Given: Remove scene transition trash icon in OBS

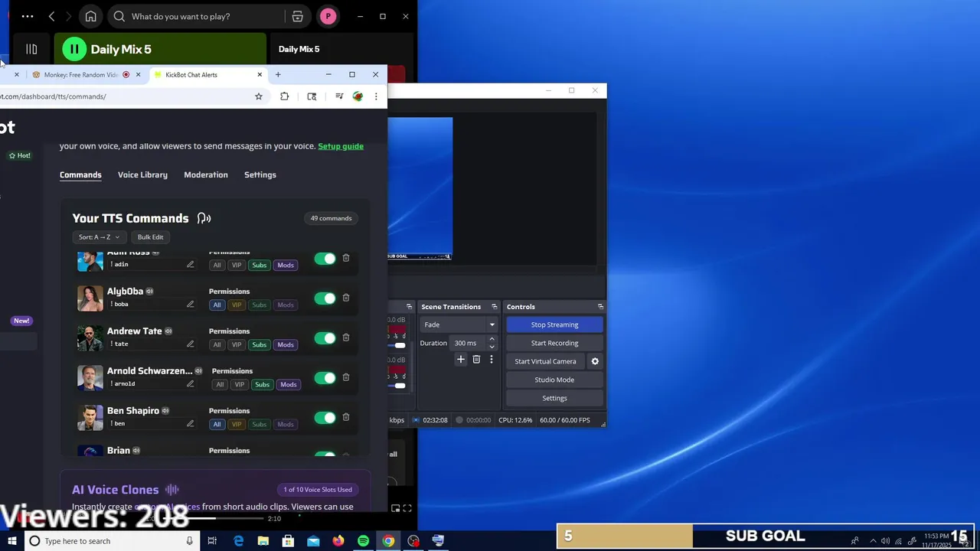Looking at the screenshot, I should click(x=476, y=359).
